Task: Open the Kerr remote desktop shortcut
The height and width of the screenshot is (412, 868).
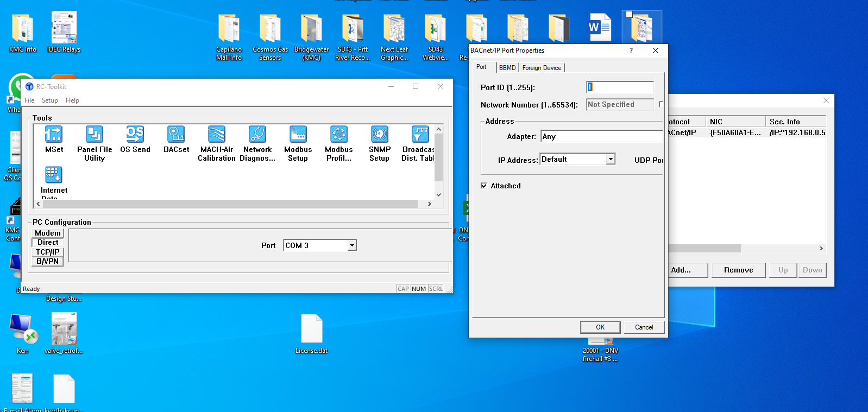Action: 23,334
